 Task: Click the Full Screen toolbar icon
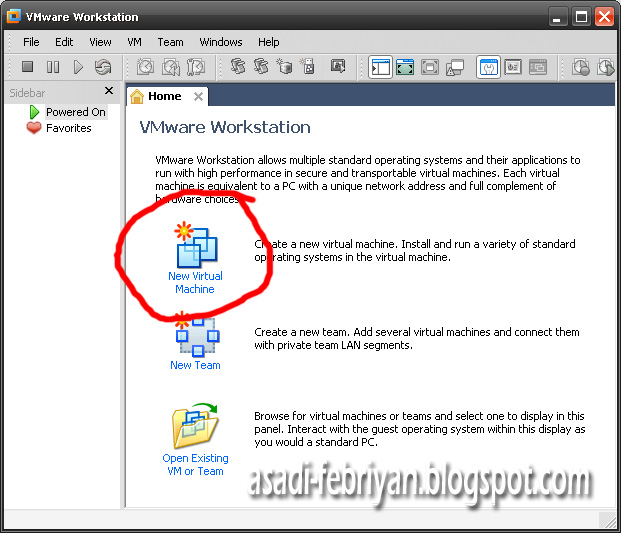[x=430, y=67]
